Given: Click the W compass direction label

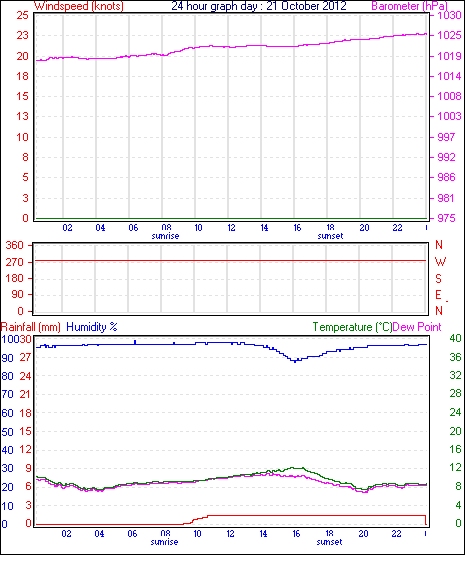Looking at the screenshot, I should coord(440,262).
